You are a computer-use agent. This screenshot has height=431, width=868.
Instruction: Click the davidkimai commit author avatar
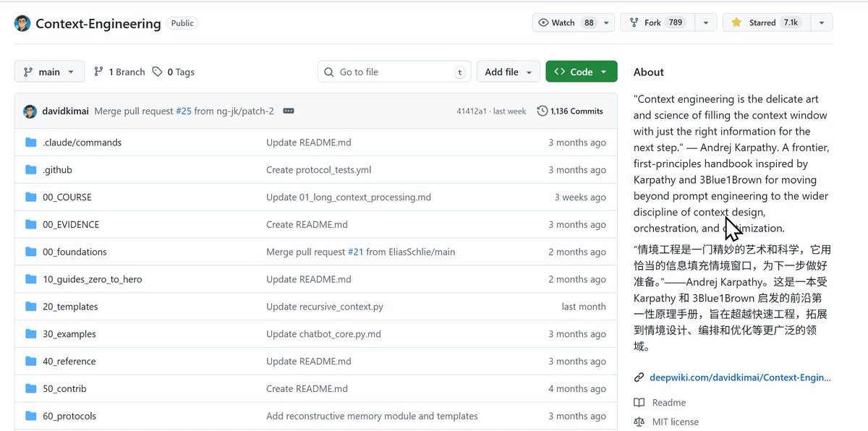coord(30,111)
